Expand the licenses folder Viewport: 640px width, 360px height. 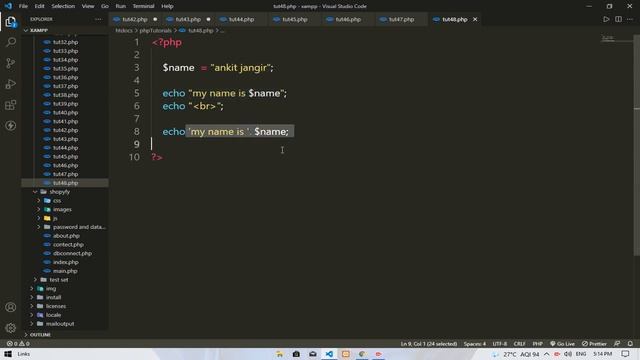pos(32,306)
